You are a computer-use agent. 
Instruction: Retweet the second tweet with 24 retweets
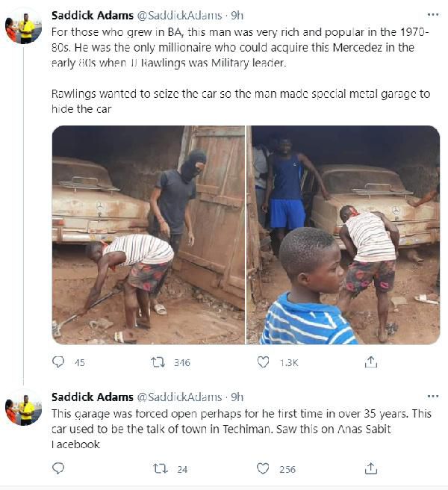[158, 469]
